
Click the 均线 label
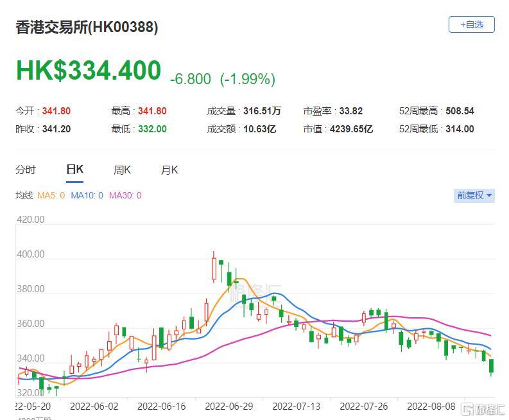pyautogui.click(x=24, y=195)
